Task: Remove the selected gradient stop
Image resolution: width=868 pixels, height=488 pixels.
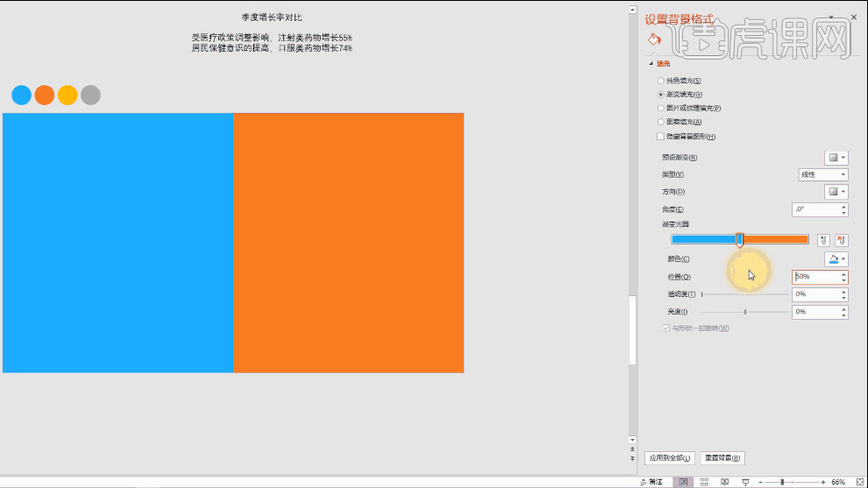Action: point(842,240)
